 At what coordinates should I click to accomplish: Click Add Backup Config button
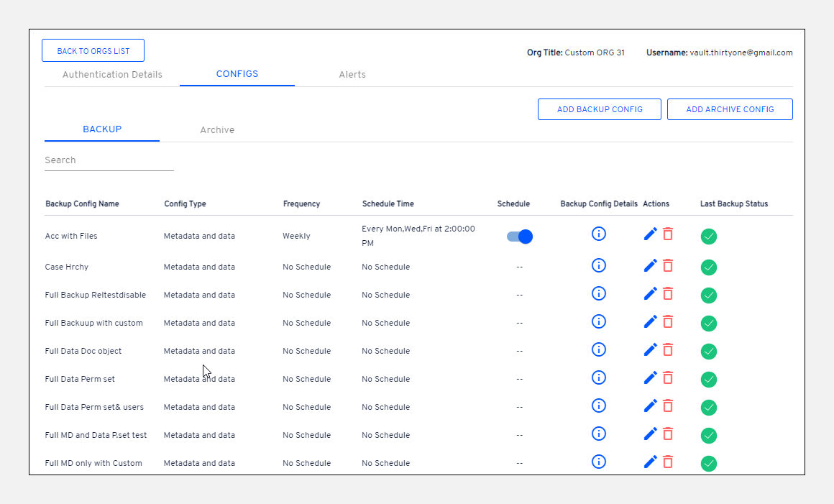click(600, 109)
